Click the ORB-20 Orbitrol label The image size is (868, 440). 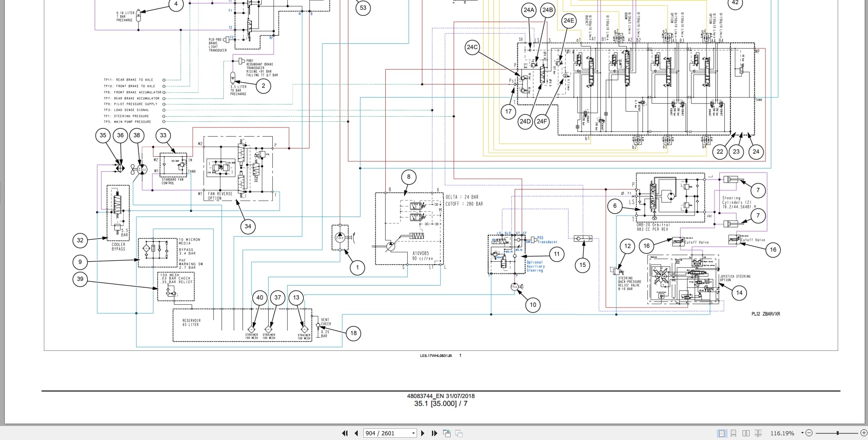(653, 225)
